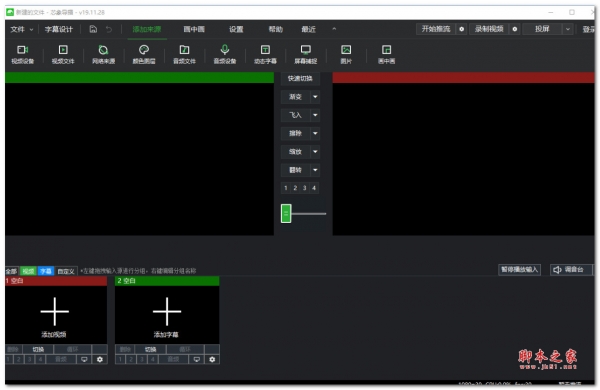Click the 快速切换 button
Viewport: 600px width, 390px height.
[x=300, y=78]
